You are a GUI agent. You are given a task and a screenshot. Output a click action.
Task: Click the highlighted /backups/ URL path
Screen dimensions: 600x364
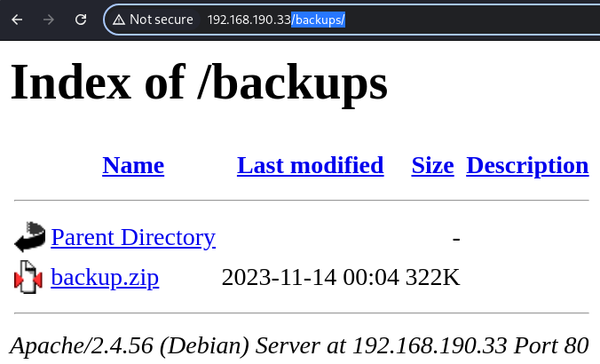click(319, 20)
